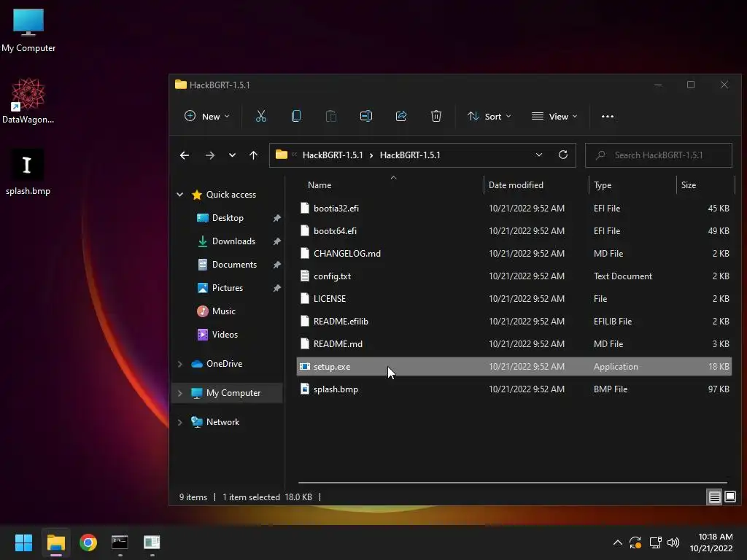Select the README.efilib file
Screen dimensions: 747x560
[514, 322]
